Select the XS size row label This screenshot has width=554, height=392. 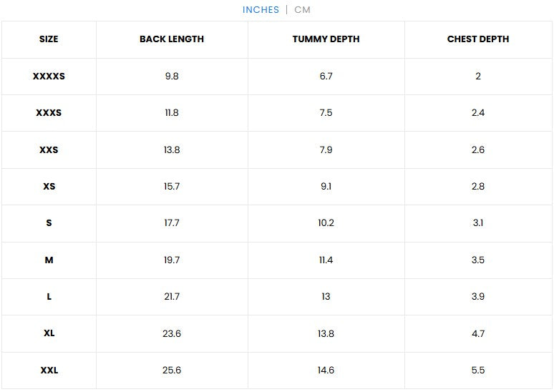49,187
